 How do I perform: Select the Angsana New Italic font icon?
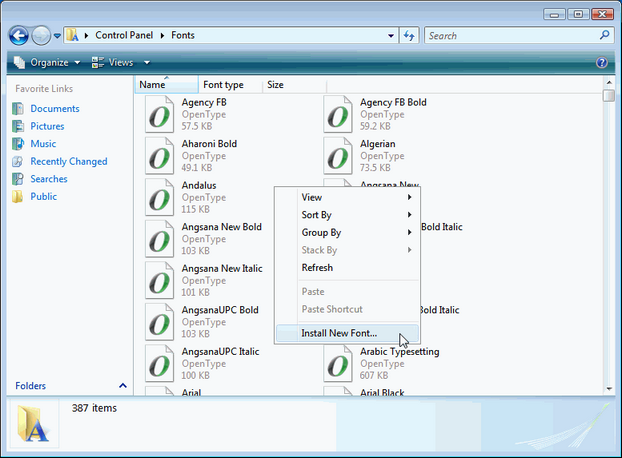[x=159, y=281]
